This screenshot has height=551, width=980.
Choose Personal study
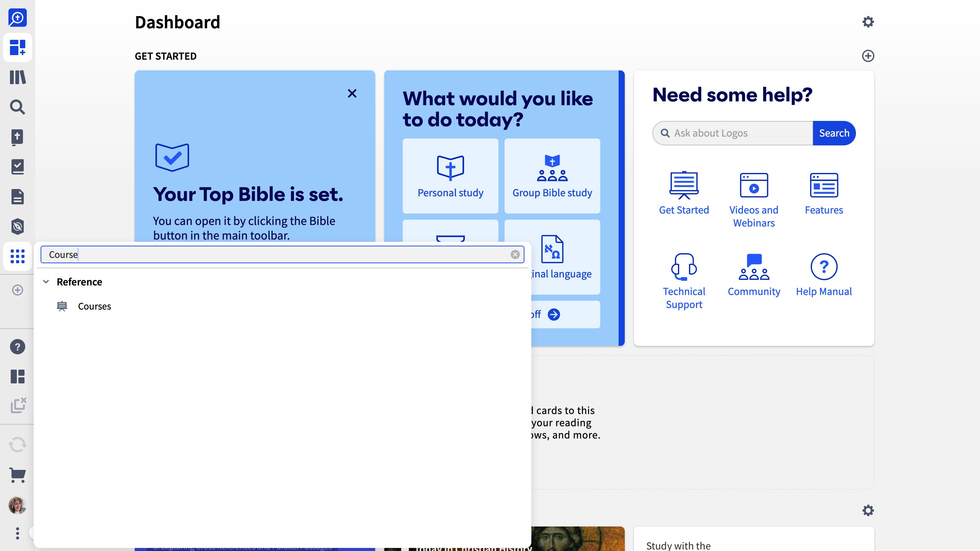coord(450,176)
